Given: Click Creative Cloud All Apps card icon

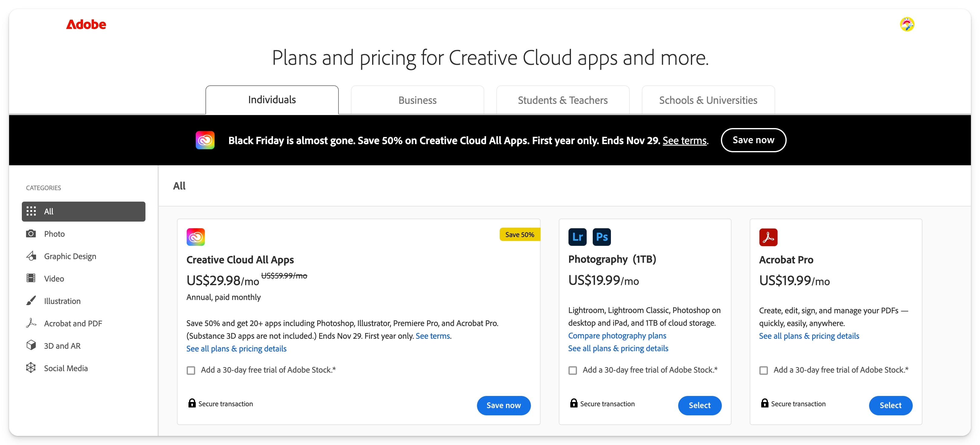Looking at the screenshot, I should pyautogui.click(x=195, y=237).
